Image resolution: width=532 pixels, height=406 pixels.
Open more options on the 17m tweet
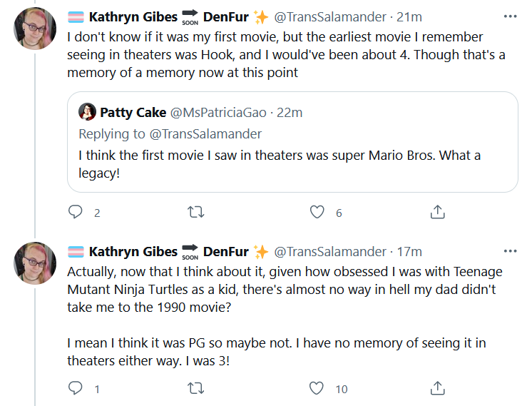[x=510, y=251]
